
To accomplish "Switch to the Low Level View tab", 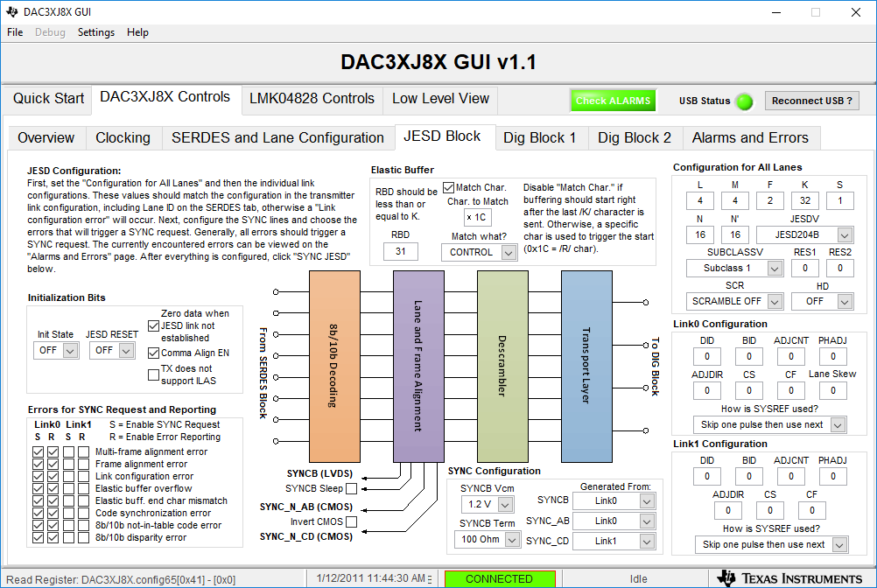I will point(441,99).
